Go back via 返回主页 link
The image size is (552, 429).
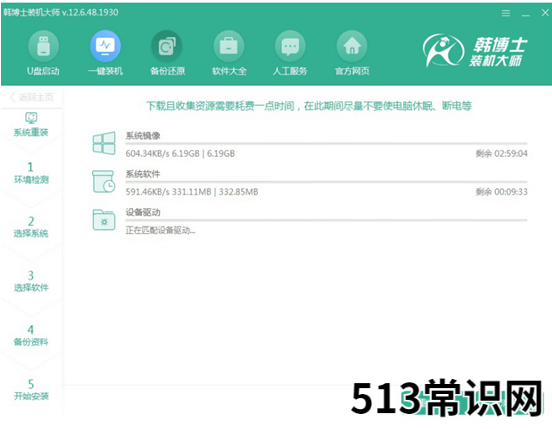[32, 97]
